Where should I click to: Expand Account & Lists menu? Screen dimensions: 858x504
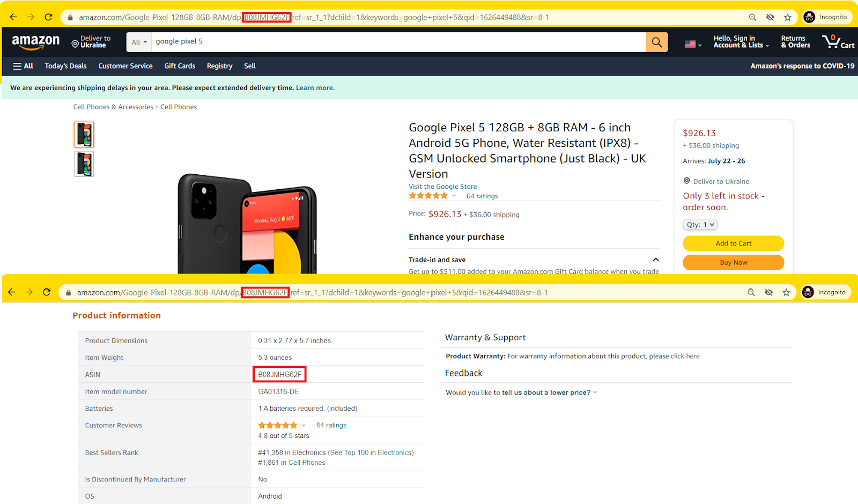[741, 42]
